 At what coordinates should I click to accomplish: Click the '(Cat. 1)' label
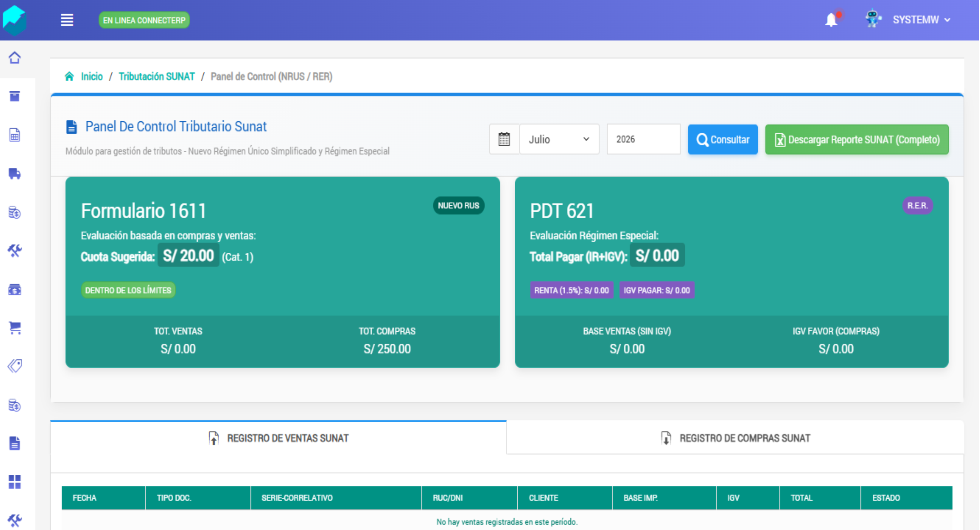237,257
